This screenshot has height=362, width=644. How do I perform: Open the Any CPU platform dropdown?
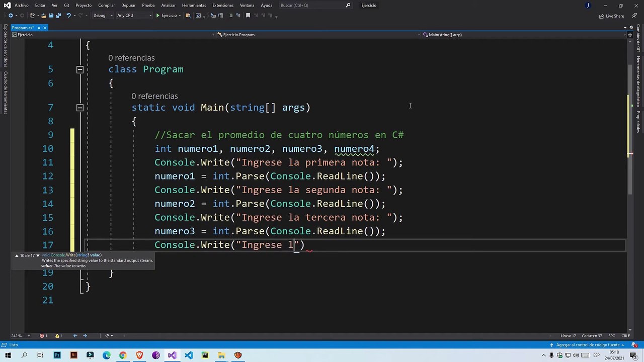134,16
